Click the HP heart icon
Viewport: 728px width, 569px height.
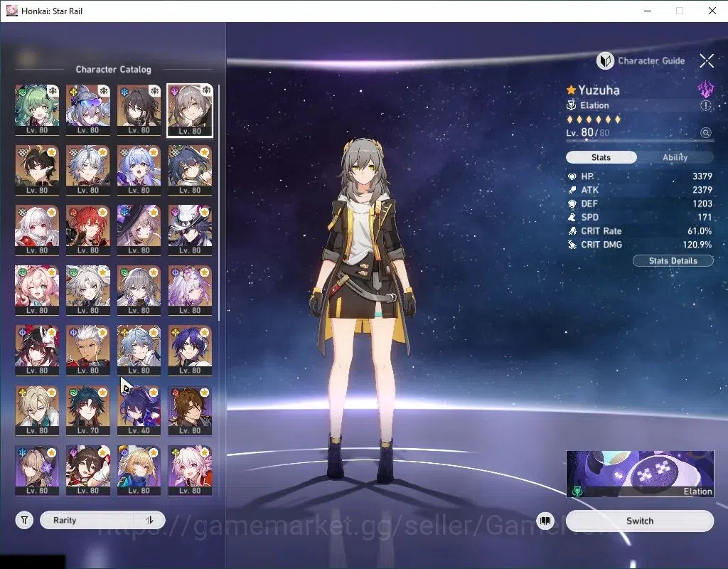pyautogui.click(x=572, y=176)
